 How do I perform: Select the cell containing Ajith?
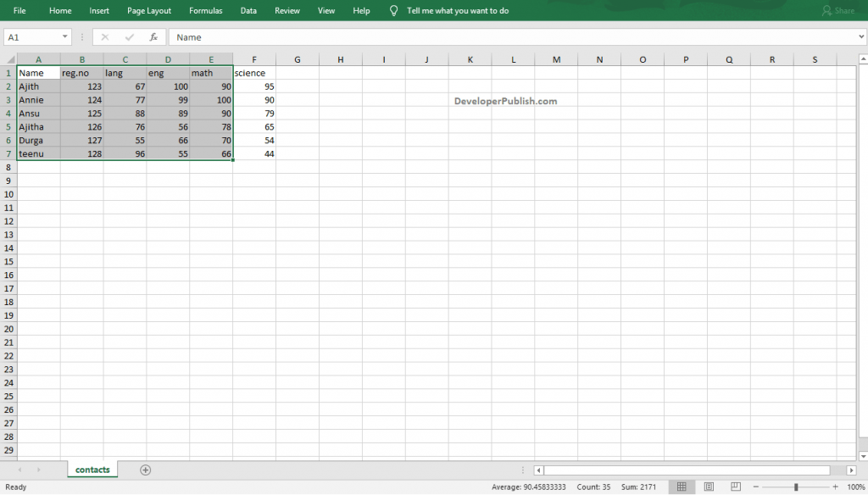38,86
